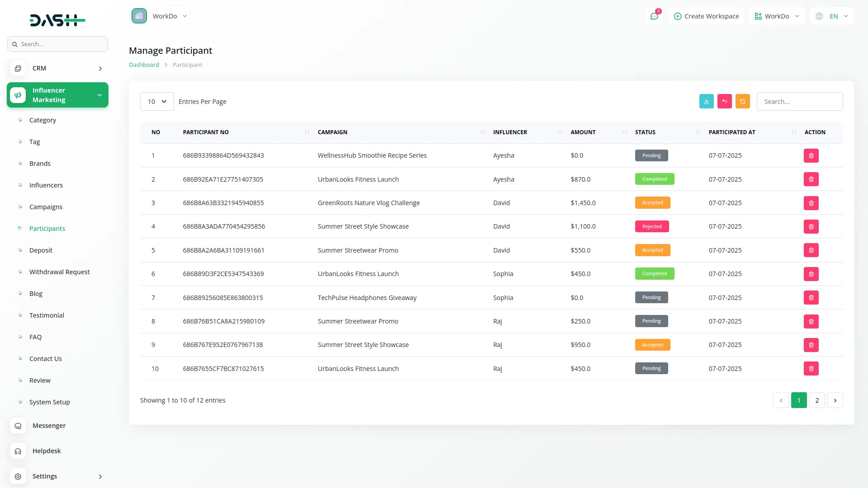Screen dimensions: 868x488
Task: Open Campaigns in the sidebar menu
Action: click(46, 207)
